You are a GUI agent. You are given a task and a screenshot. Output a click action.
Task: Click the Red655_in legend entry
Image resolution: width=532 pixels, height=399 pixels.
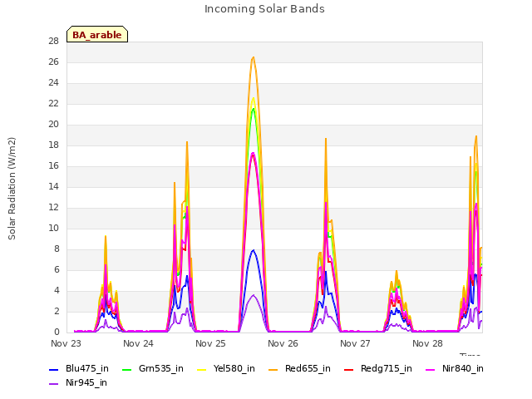coord(299,368)
